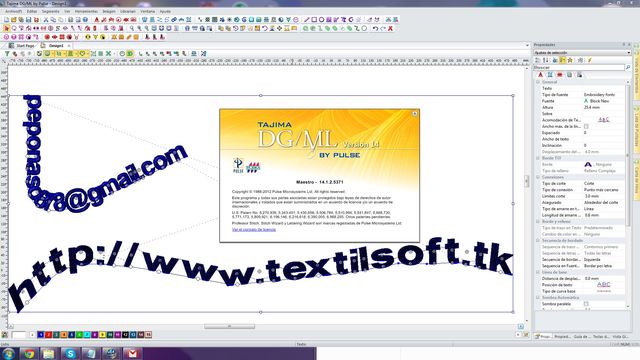The image size is (640, 360).
Task: Click the Undo arrow icon
Action: [375, 28]
